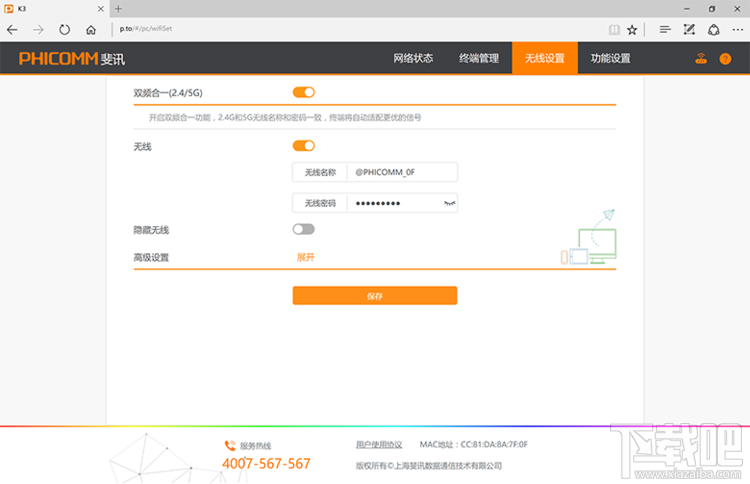750x484 pixels.
Task: Click the orange 保存 save button
Action: coord(375,296)
